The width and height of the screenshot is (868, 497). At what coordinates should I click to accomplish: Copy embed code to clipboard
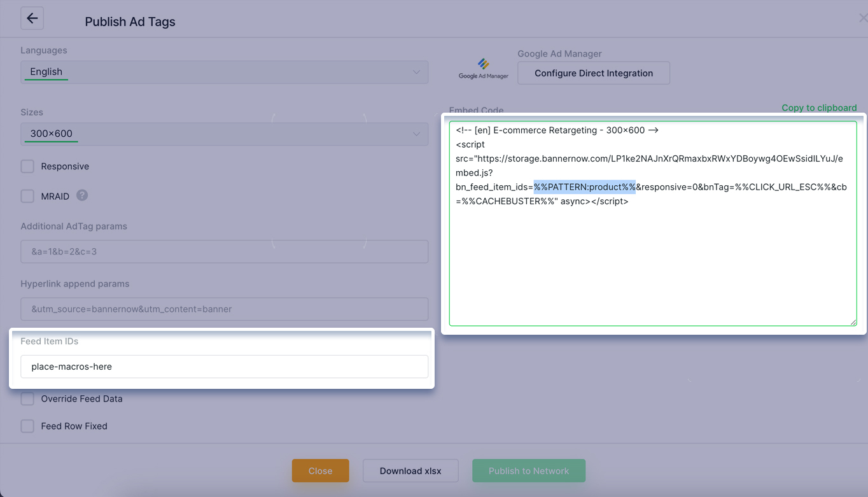819,108
